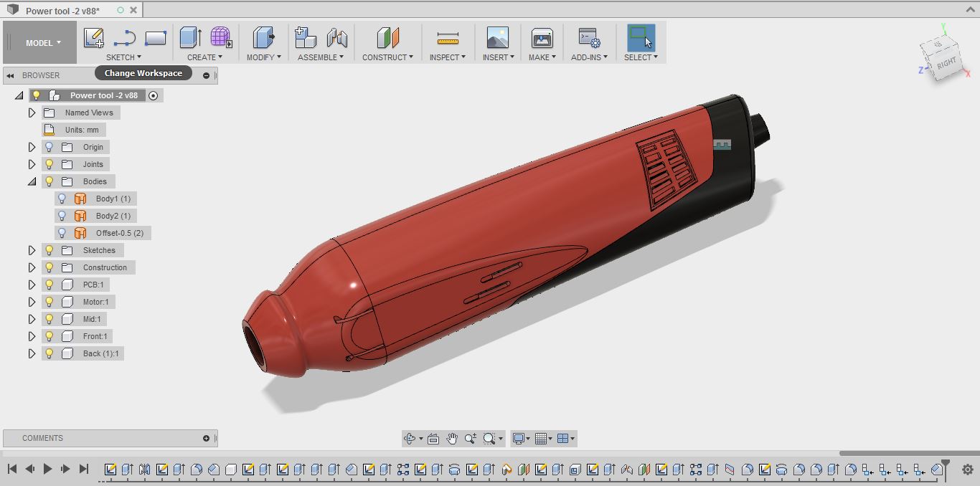Click the Offset Plane icon above Construct
Viewport: 980px width, 486px height.
coord(387,37)
